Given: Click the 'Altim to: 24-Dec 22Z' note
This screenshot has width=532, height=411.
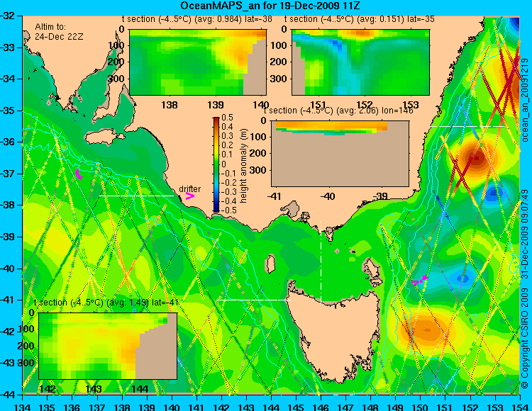Looking at the screenshot, I should click(59, 32).
